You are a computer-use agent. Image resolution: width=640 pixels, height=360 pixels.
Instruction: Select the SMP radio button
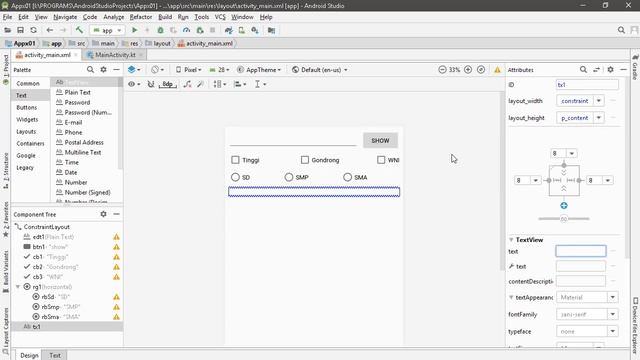(x=289, y=177)
